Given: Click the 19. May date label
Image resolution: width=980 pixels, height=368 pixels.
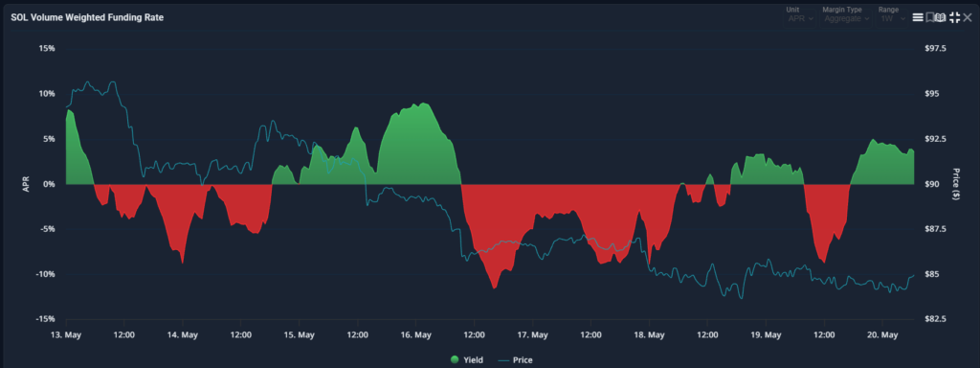Looking at the screenshot, I should click(x=766, y=334).
